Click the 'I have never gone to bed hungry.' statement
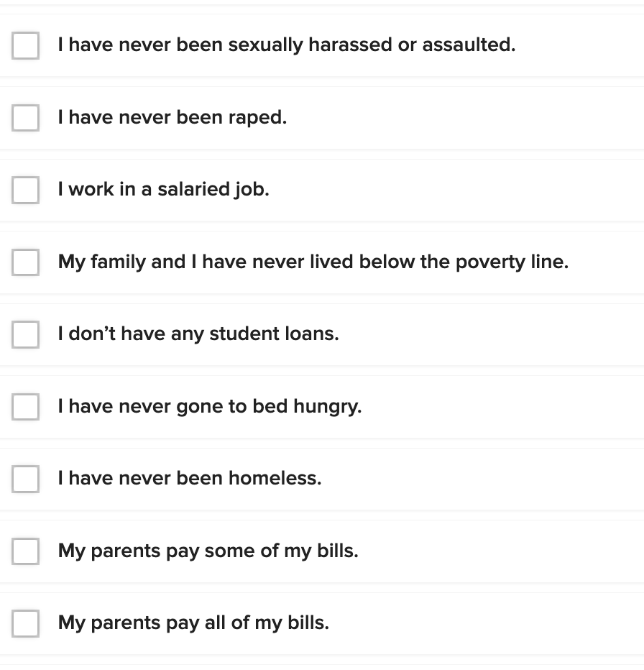Viewport: 644px width, 670px height. (210, 406)
